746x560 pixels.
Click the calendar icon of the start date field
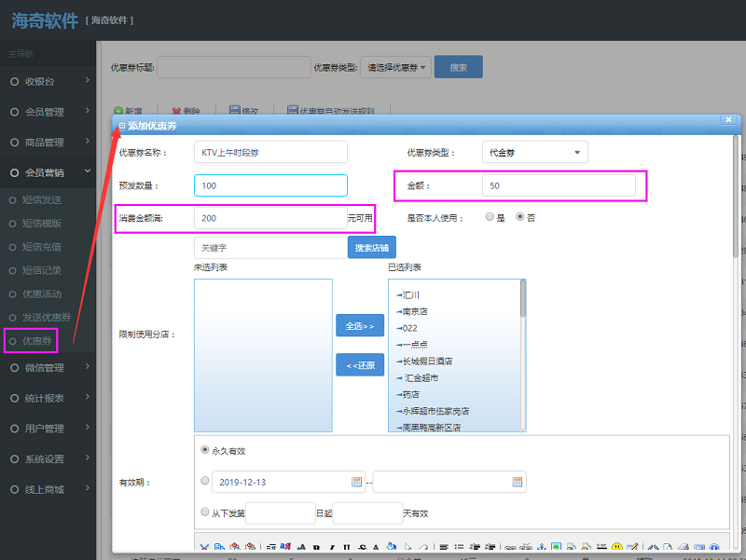pyautogui.click(x=355, y=482)
